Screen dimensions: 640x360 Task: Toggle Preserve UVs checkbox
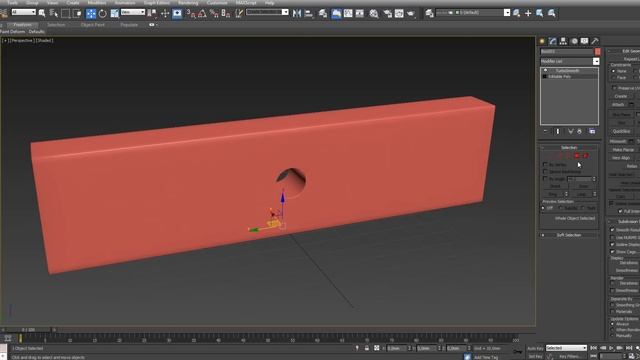point(614,88)
